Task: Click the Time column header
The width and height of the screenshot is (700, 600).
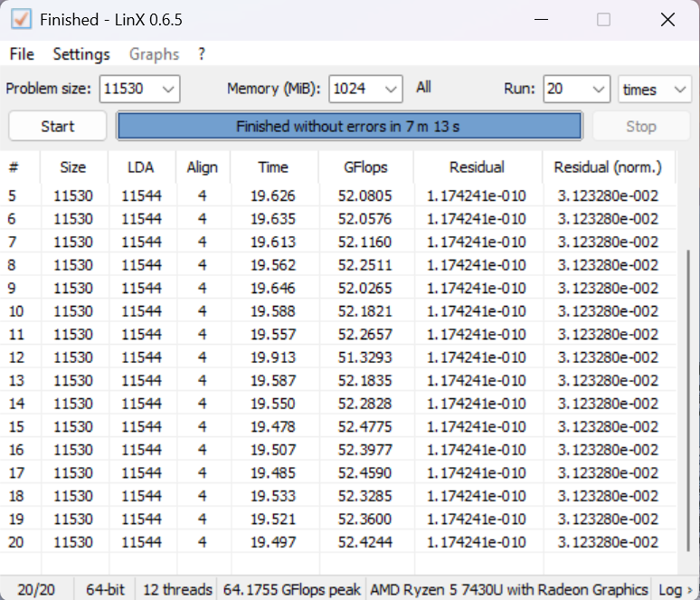Action: (273, 167)
